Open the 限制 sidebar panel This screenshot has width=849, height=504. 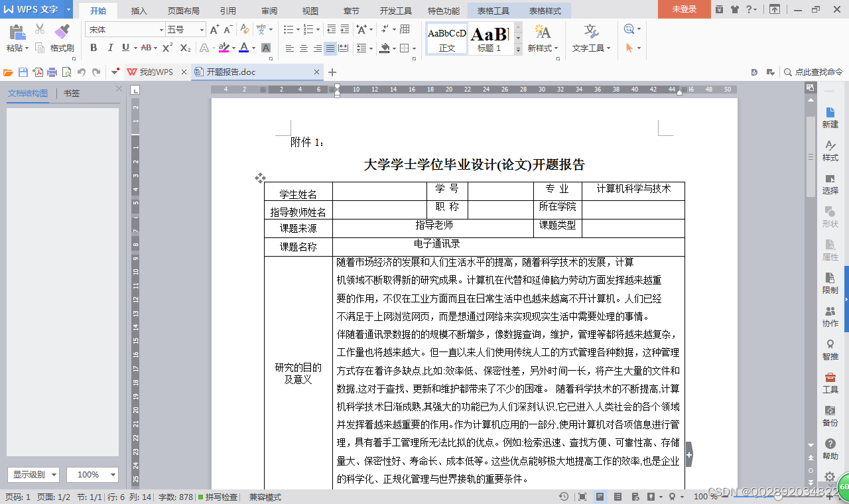830,284
